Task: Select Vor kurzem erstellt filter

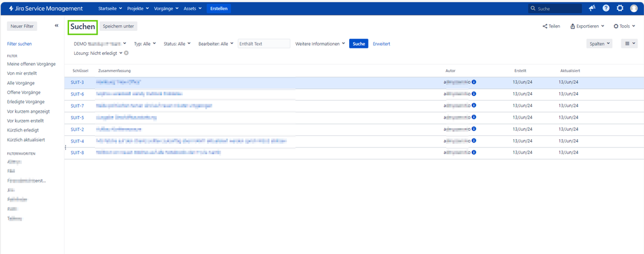Action: (25, 121)
